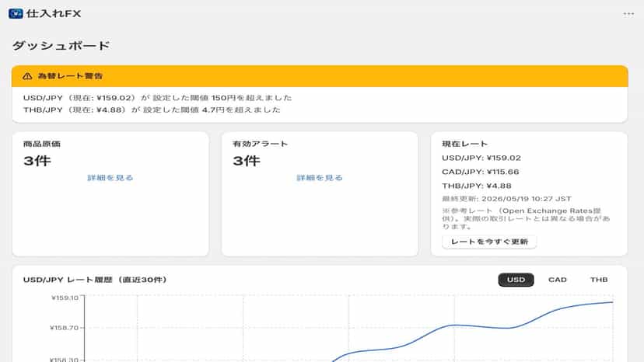This screenshot has height=362, width=644.
Task: Click the 有効アラート card label
Action: [260, 144]
